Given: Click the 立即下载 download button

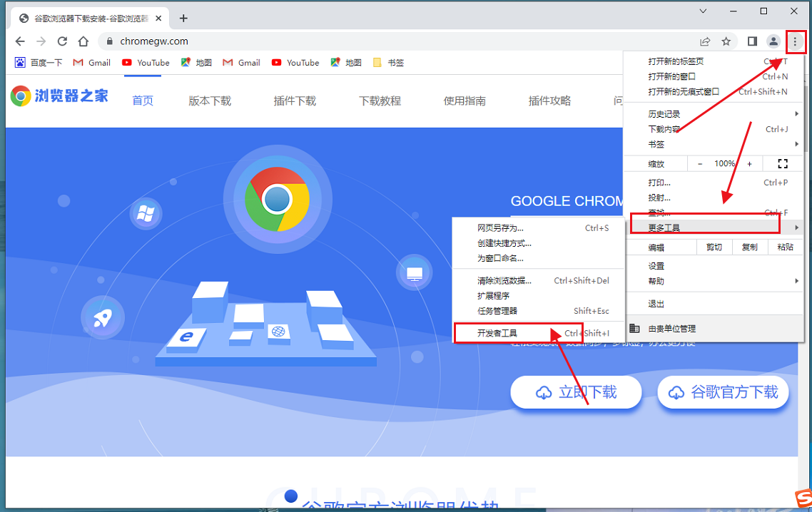Looking at the screenshot, I should click(576, 392).
